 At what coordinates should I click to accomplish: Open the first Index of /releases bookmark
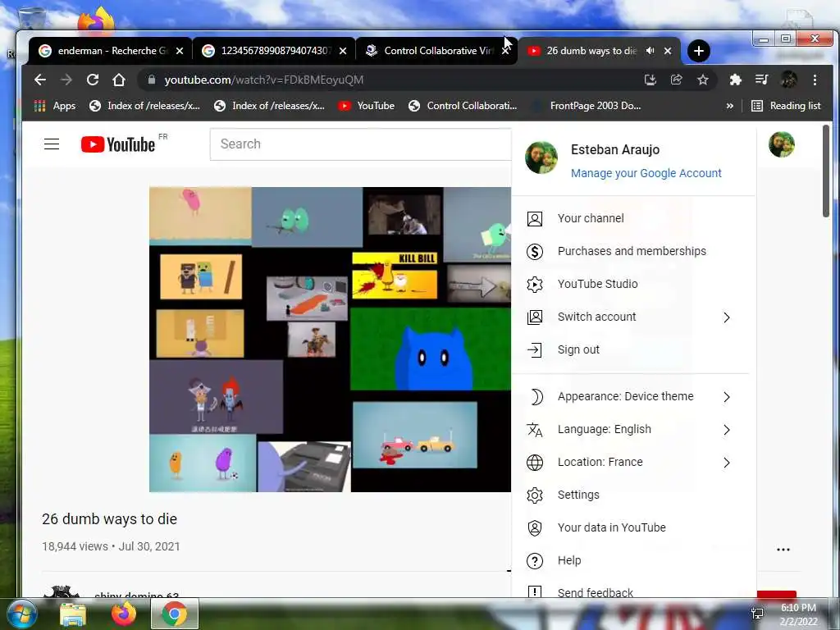point(144,106)
